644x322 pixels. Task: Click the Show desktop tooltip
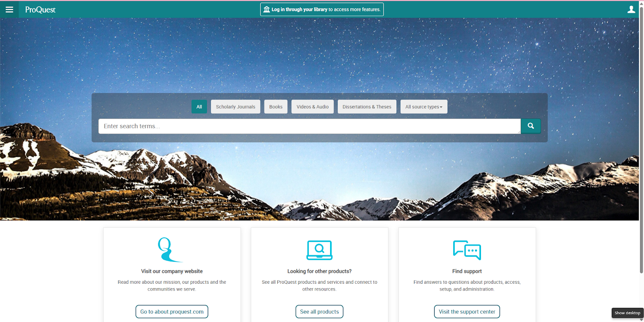click(x=627, y=313)
